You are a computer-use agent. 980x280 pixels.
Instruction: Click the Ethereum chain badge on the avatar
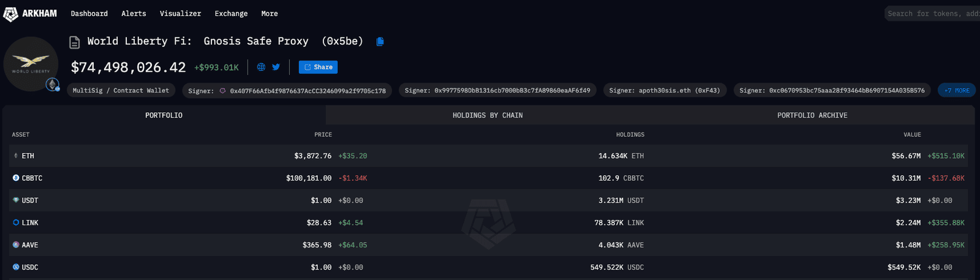[53, 85]
